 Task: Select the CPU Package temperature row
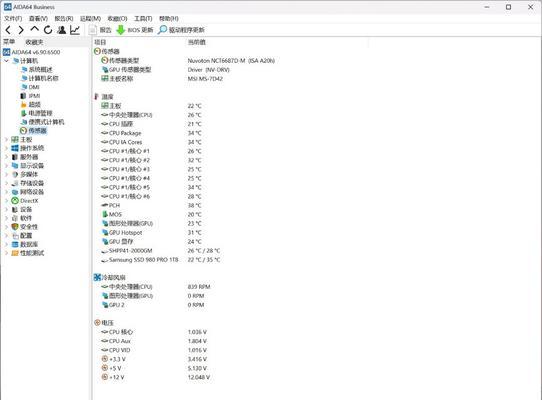point(125,133)
